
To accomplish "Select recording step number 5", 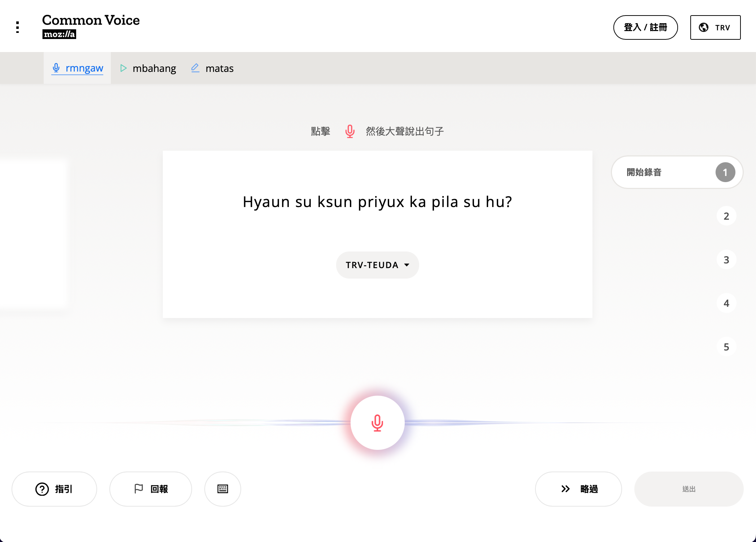I will (x=726, y=347).
